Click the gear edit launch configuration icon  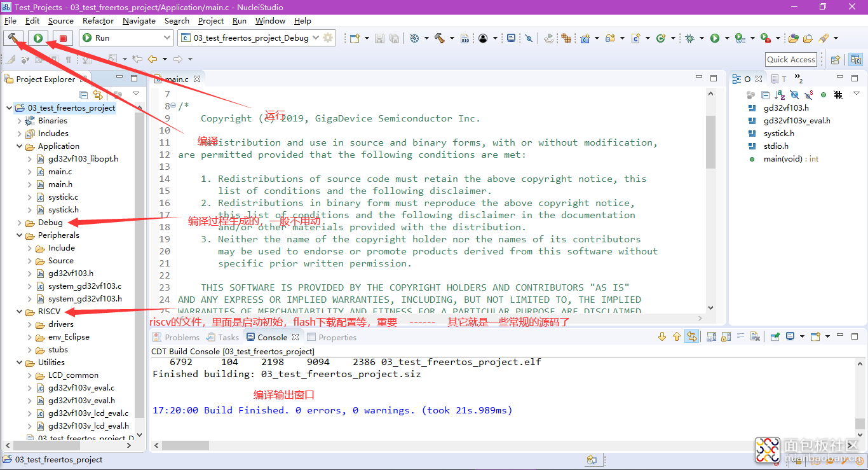pos(328,38)
